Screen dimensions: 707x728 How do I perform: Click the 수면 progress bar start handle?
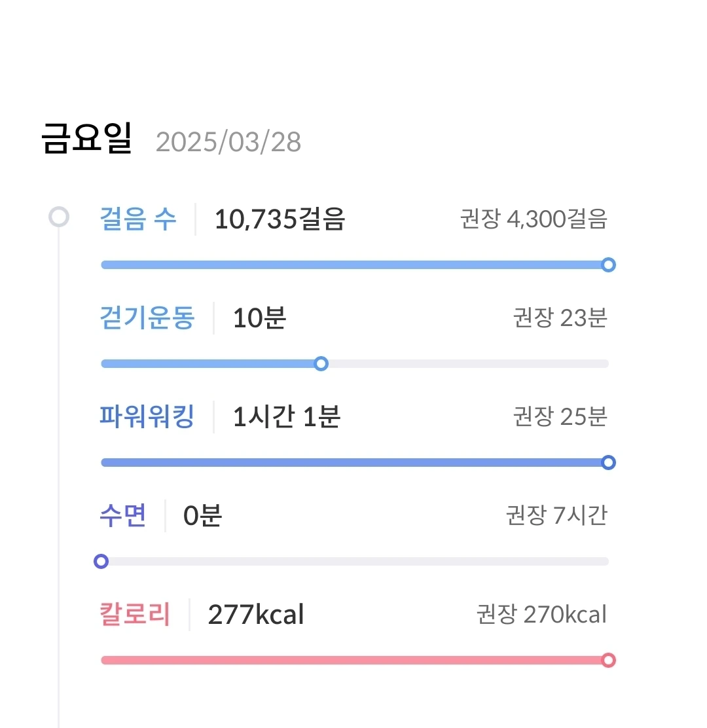101,561
